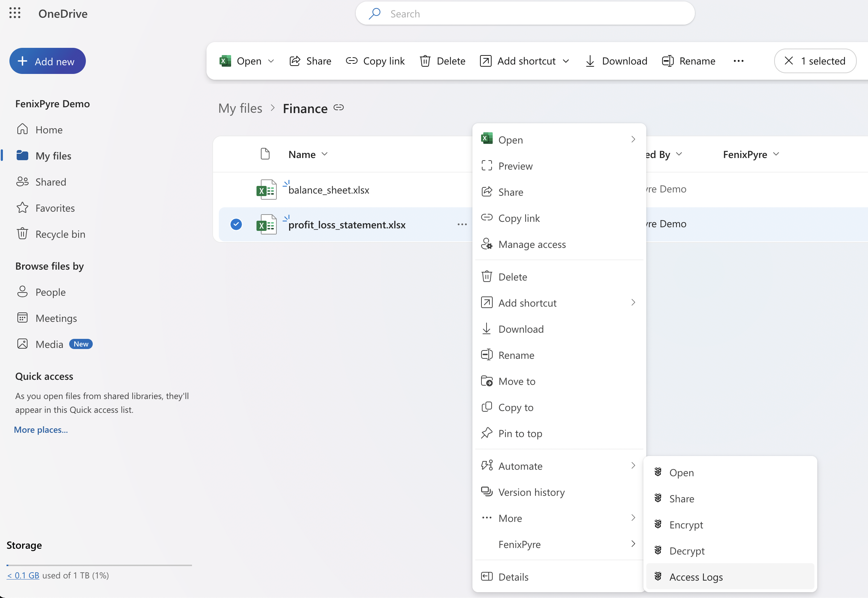The width and height of the screenshot is (868, 598).
Task: Go to My files breadcrumb
Action: click(x=240, y=108)
